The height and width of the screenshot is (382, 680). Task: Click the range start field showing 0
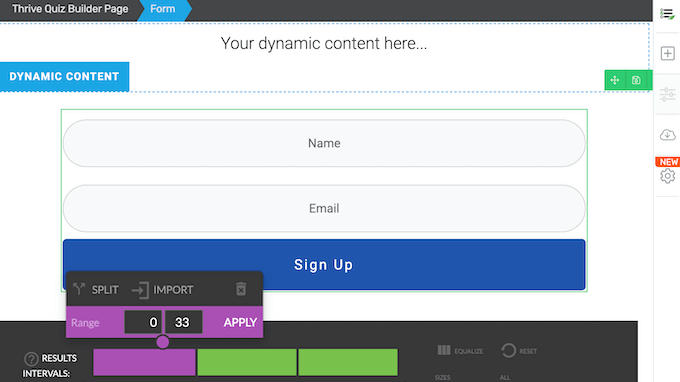pos(143,322)
